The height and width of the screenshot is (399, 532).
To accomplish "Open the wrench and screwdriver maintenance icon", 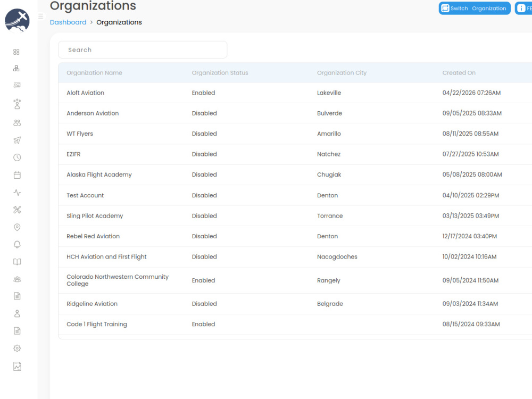I will click(x=17, y=210).
